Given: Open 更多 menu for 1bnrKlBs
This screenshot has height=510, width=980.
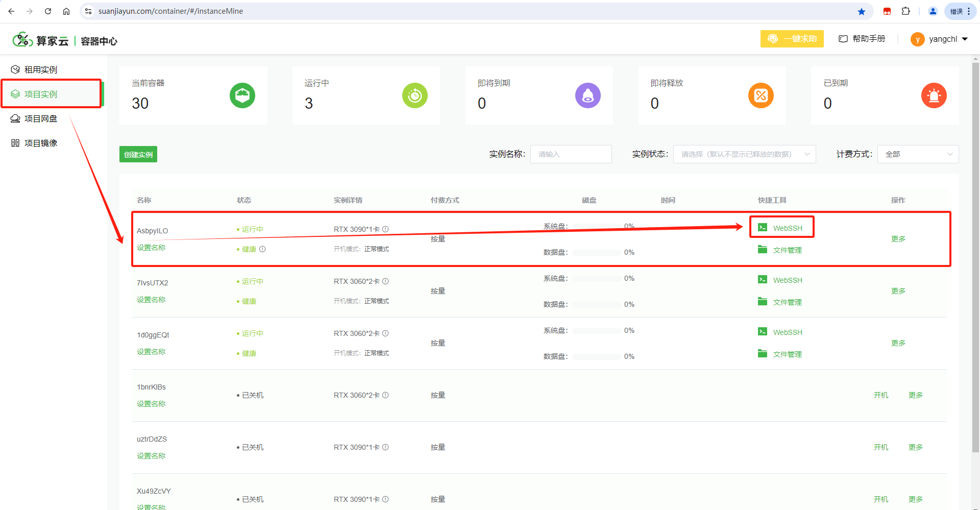Looking at the screenshot, I should (916, 395).
